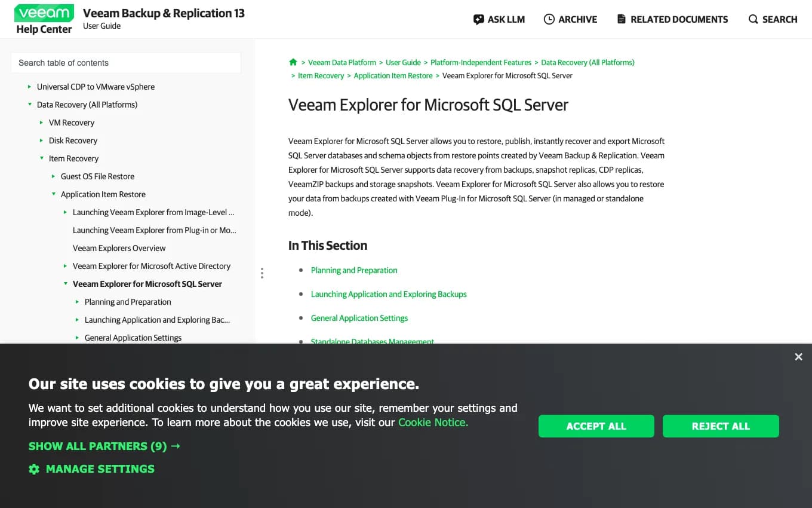Click SHOW ALL PARTNERS (9) link
The height and width of the screenshot is (508, 812).
click(104, 446)
